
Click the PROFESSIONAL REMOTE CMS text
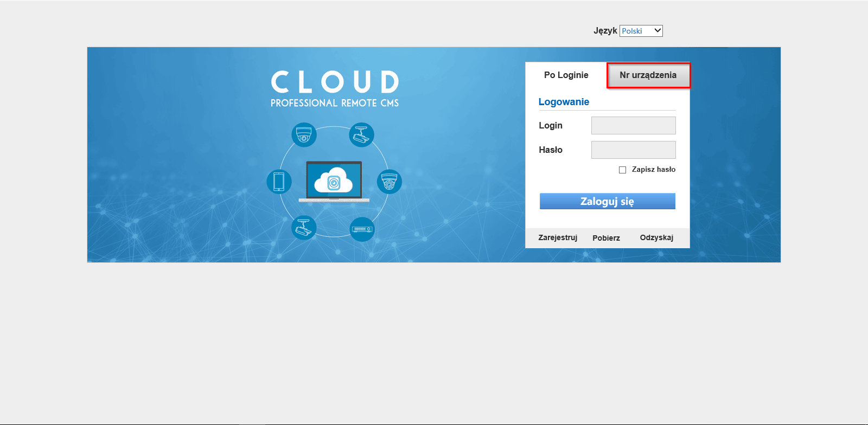[335, 103]
